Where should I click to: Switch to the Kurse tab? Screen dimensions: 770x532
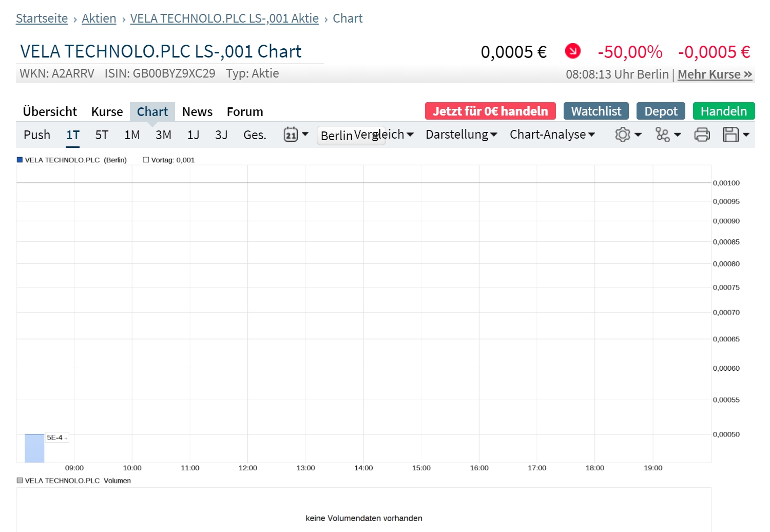point(107,112)
